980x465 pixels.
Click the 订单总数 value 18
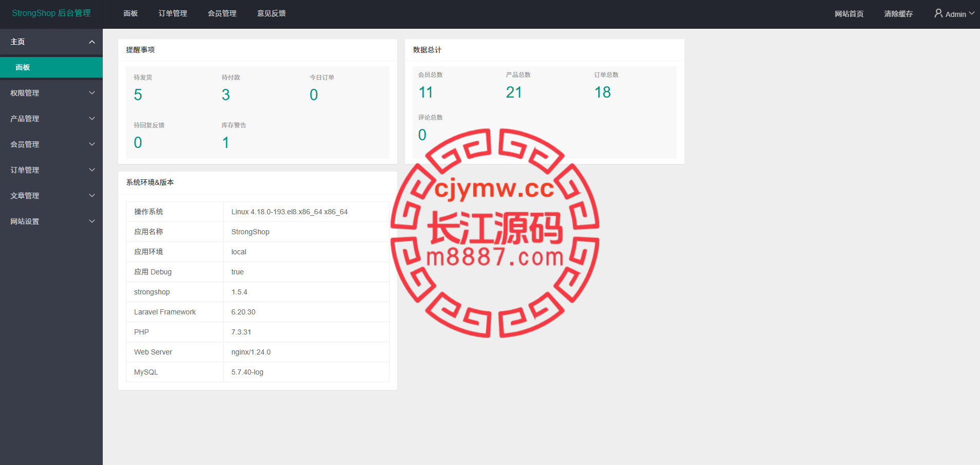coord(602,92)
